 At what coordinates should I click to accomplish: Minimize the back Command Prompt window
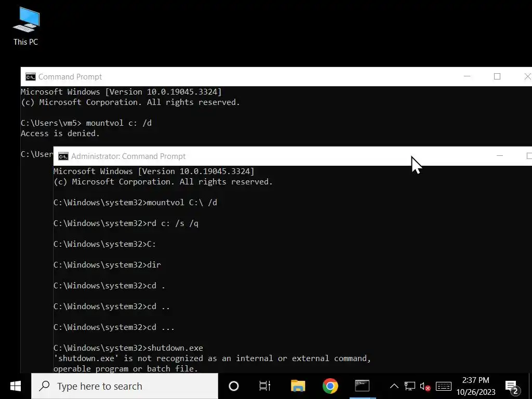[467, 77]
